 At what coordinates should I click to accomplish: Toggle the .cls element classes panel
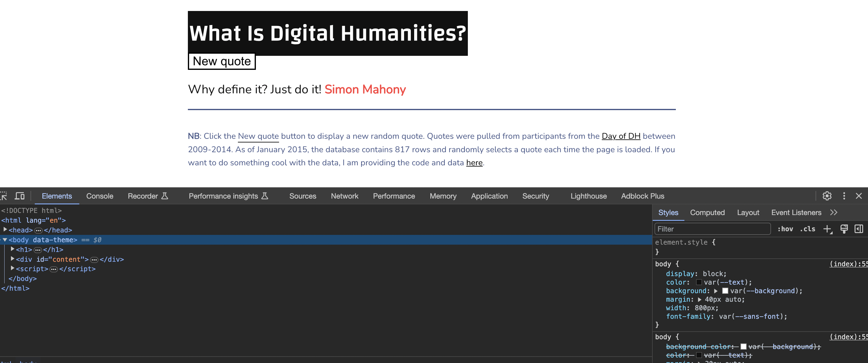pyautogui.click(x=807, y=229)
